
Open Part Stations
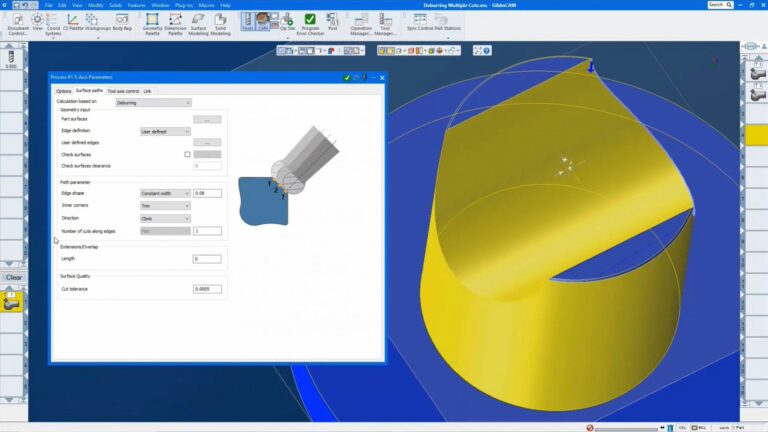[x=447, y=23]
